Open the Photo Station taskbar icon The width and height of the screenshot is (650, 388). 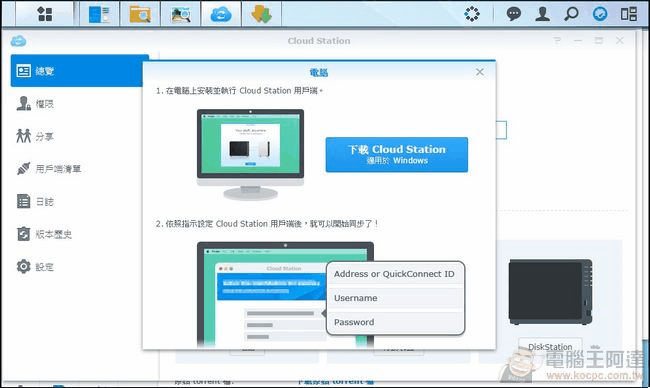click(x=180, y=14)
